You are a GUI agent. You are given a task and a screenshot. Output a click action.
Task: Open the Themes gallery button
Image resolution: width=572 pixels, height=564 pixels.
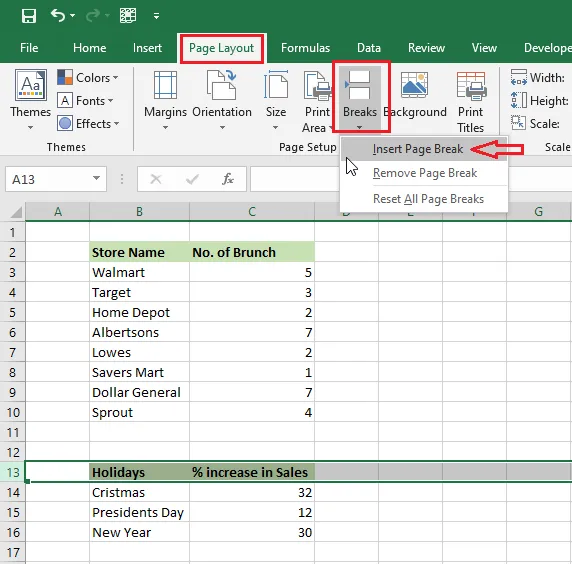[x=31, y=99]
